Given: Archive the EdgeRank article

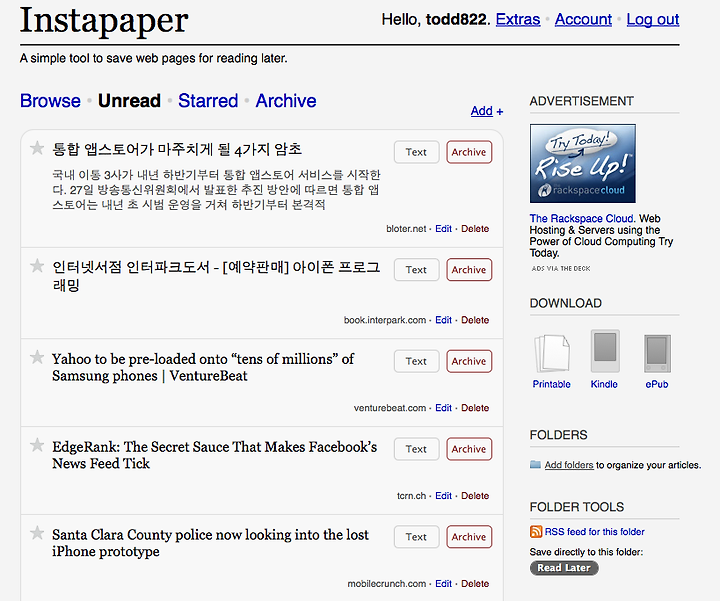Looking at the screenshot, I should point(469,449).
